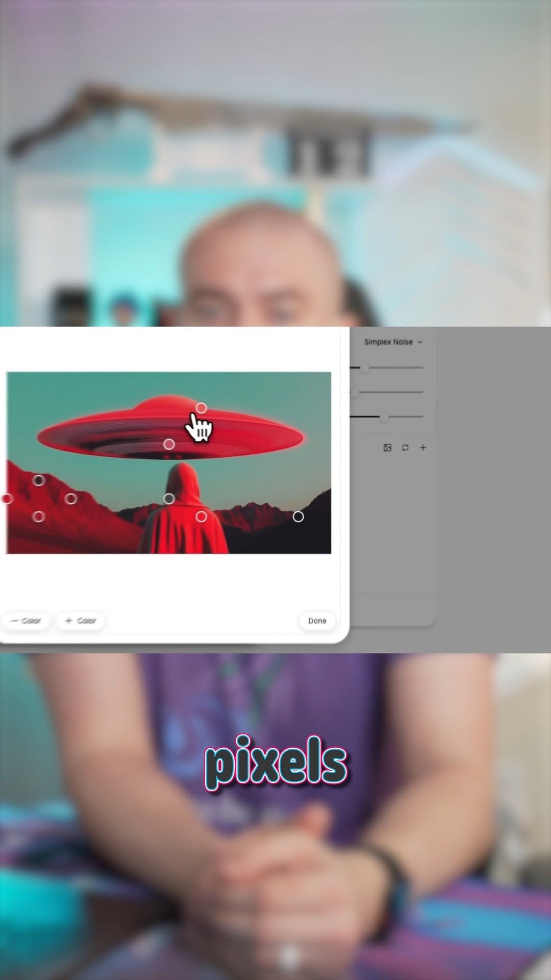Image resolution: width=551 pixels, height=980 pixels.
Task: Select the red color point at image's left edge
Action: tap(7, 499)
